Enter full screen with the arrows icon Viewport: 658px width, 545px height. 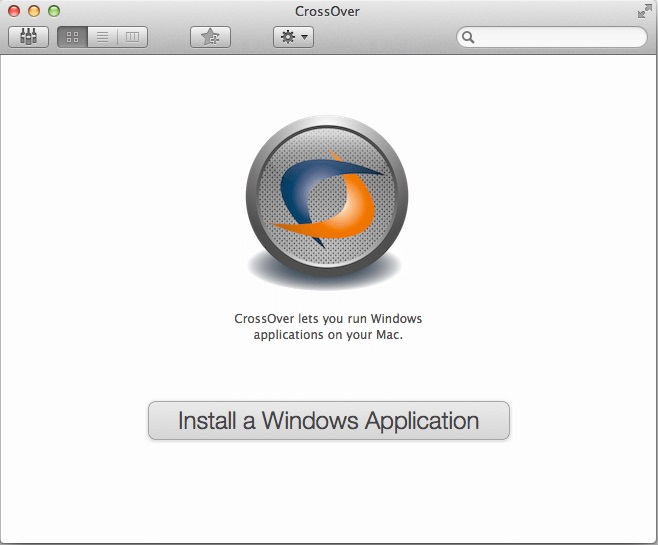point(645,11)
